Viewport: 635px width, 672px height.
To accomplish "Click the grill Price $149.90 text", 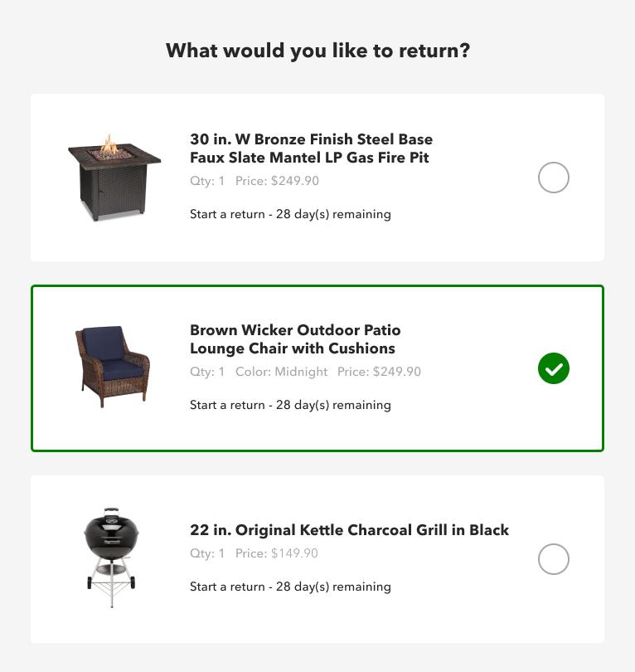I will click(x=277, y=553).
